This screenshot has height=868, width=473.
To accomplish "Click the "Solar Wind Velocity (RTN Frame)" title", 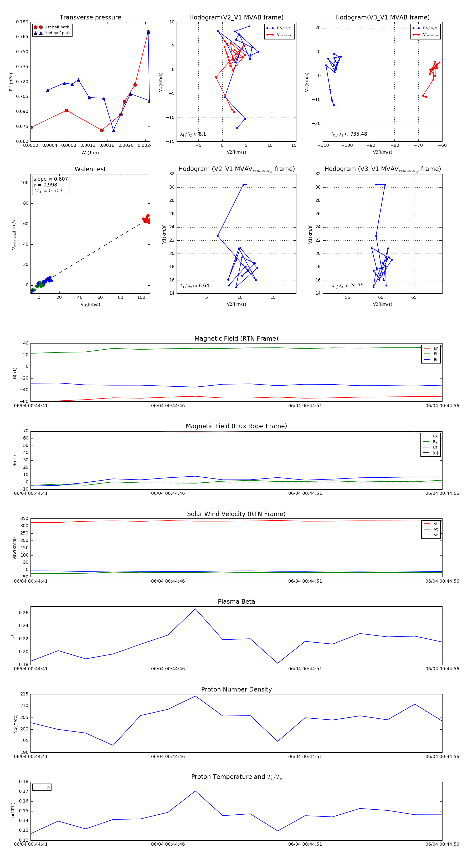I will tap(236, 514).
